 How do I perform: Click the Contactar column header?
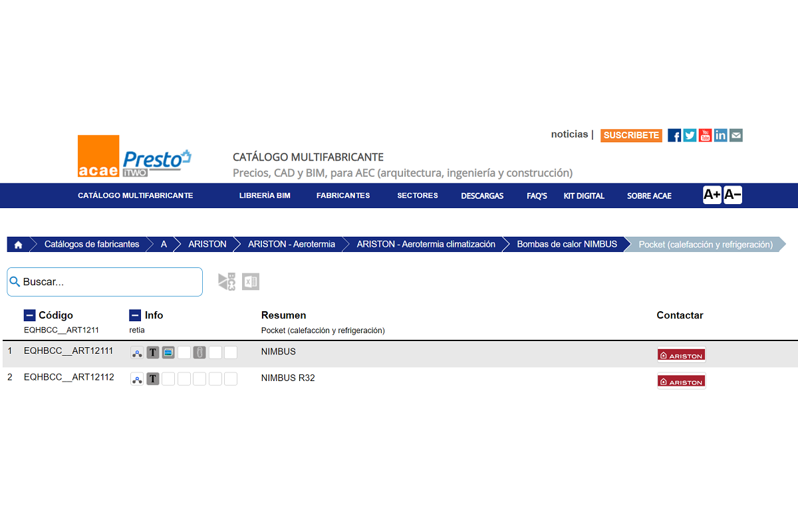point(680,315)
